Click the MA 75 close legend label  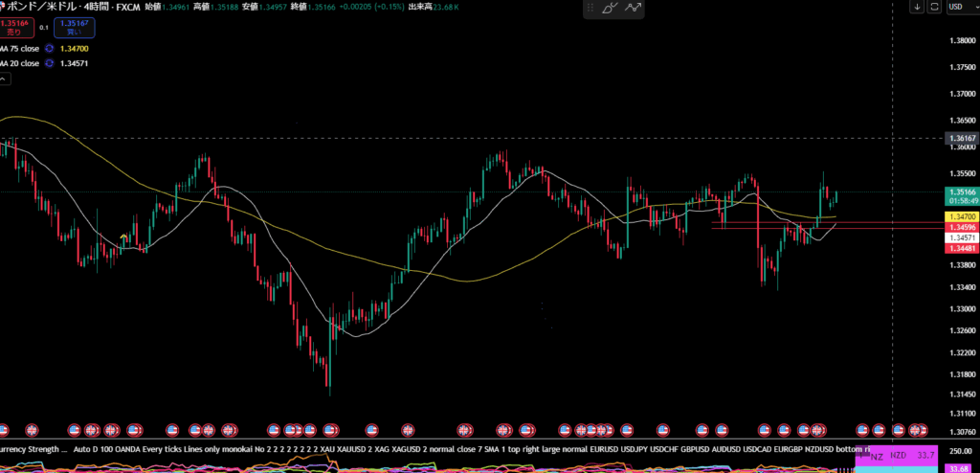19,48
